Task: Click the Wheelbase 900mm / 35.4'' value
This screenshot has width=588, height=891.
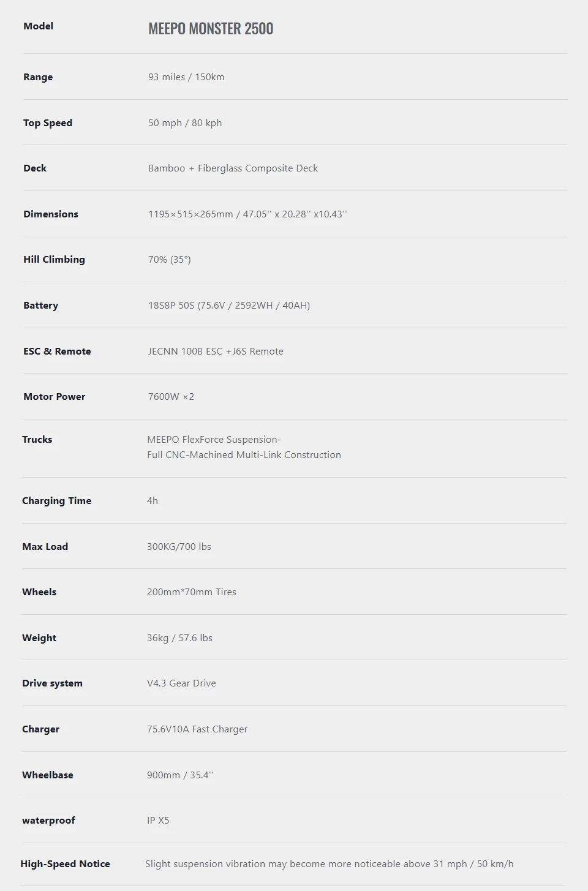Action: tap(180, 775)
